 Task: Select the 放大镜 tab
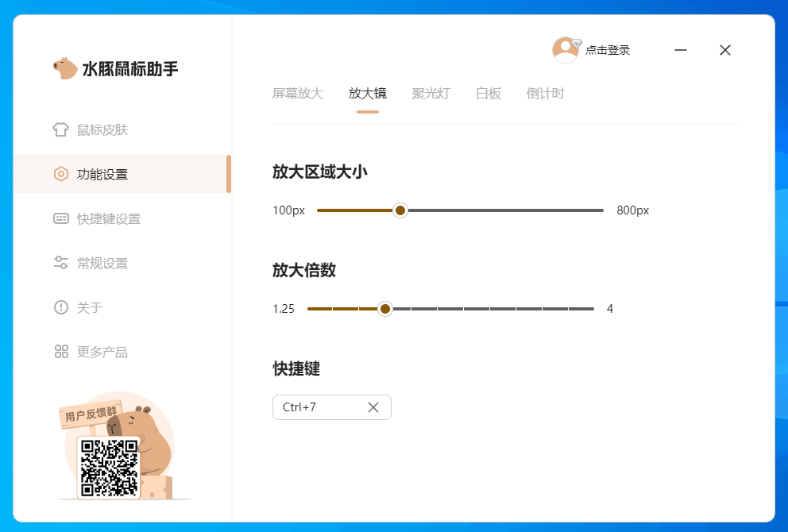[367, 94]
